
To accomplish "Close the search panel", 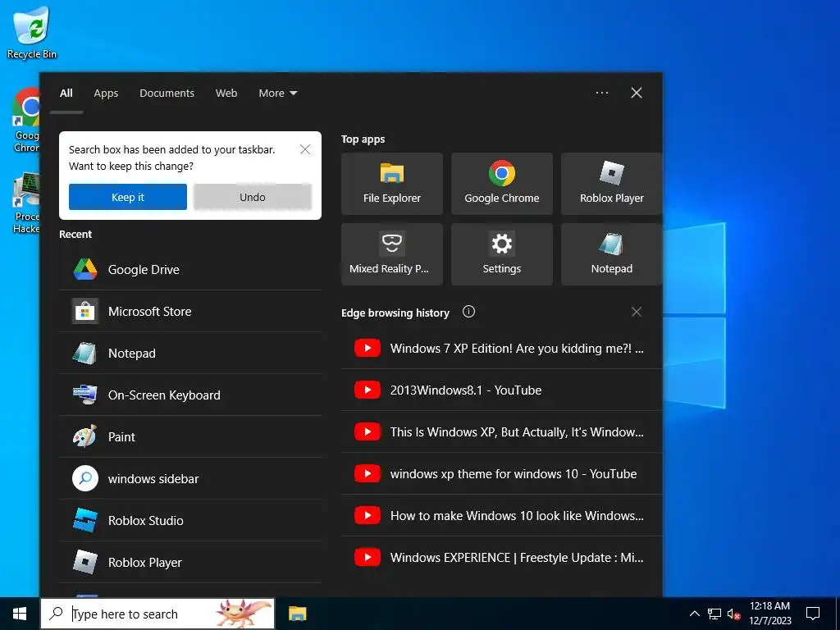I will pos(636,93).
